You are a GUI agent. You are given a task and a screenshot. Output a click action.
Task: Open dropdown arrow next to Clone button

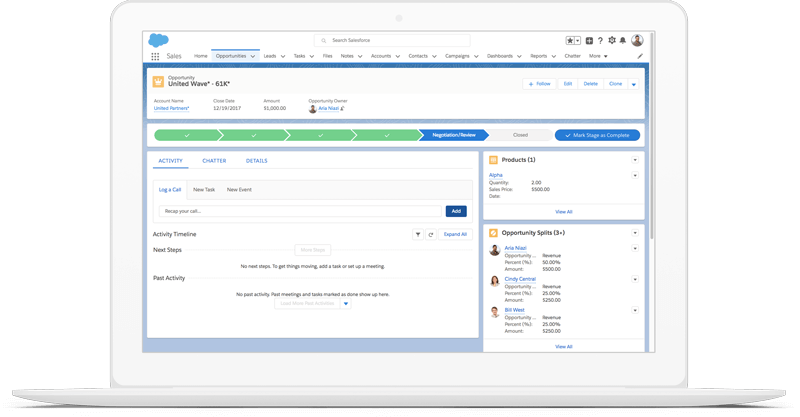pos(633,84)
